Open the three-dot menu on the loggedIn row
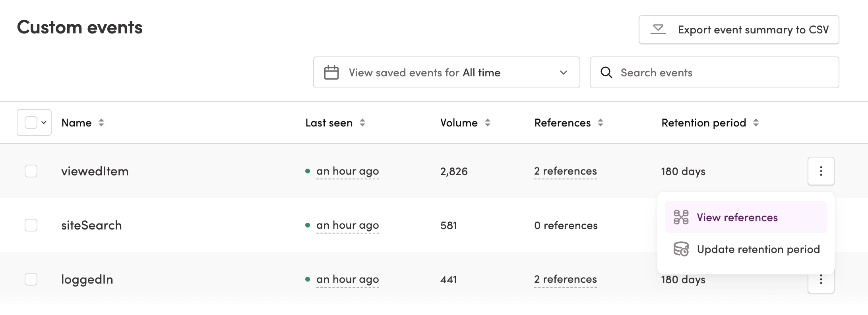 point(821,280)
